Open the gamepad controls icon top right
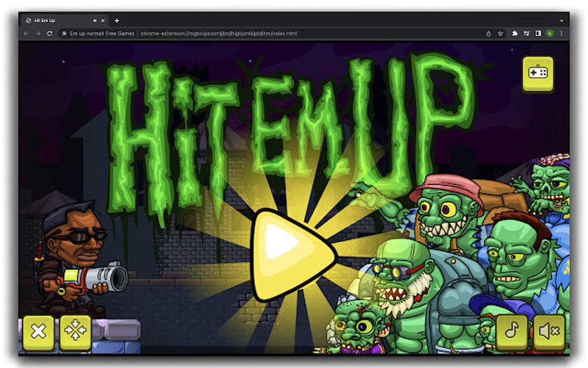This screenshot has width=588, height=368. [x=538, y=75]
